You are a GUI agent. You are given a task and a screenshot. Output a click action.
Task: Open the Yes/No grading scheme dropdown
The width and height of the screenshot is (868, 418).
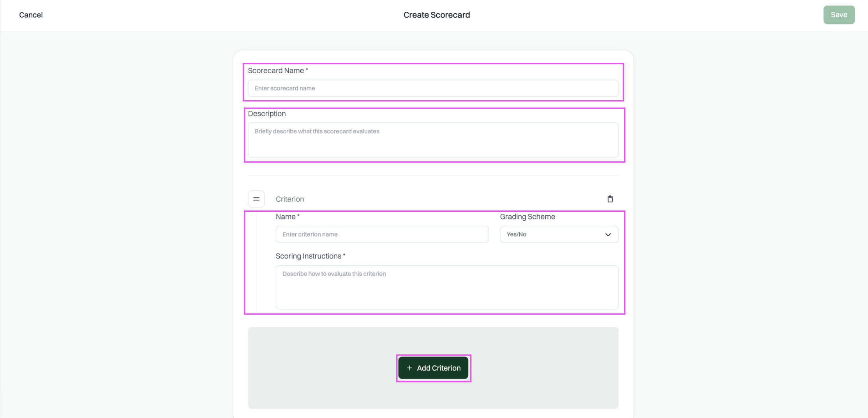click(x=559, y=234)
